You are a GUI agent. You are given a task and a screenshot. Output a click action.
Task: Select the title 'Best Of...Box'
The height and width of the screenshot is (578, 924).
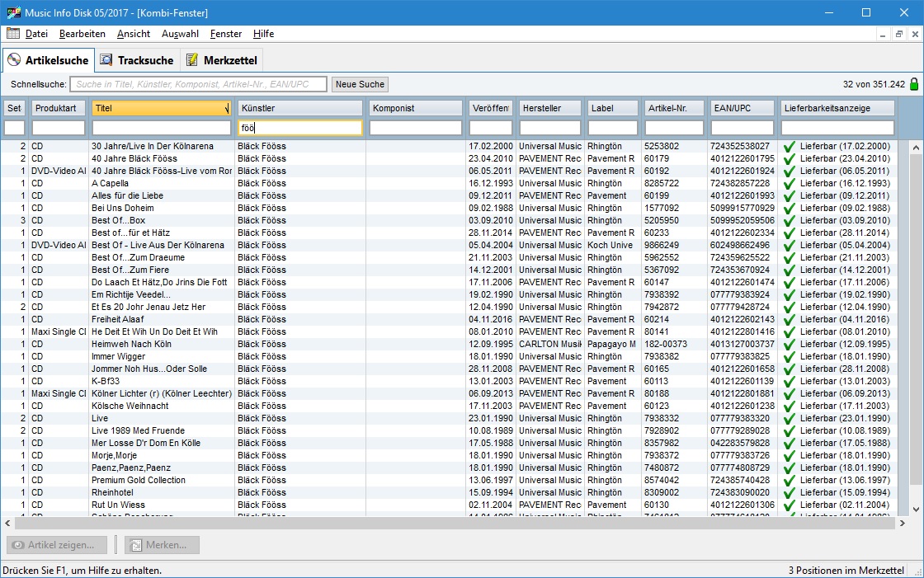[x=119, y=220]
